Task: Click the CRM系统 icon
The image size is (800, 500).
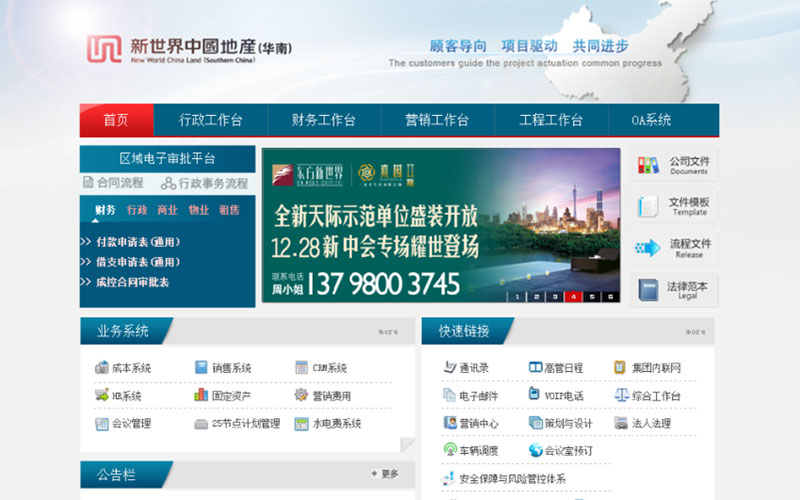Action: click(302, 367)
